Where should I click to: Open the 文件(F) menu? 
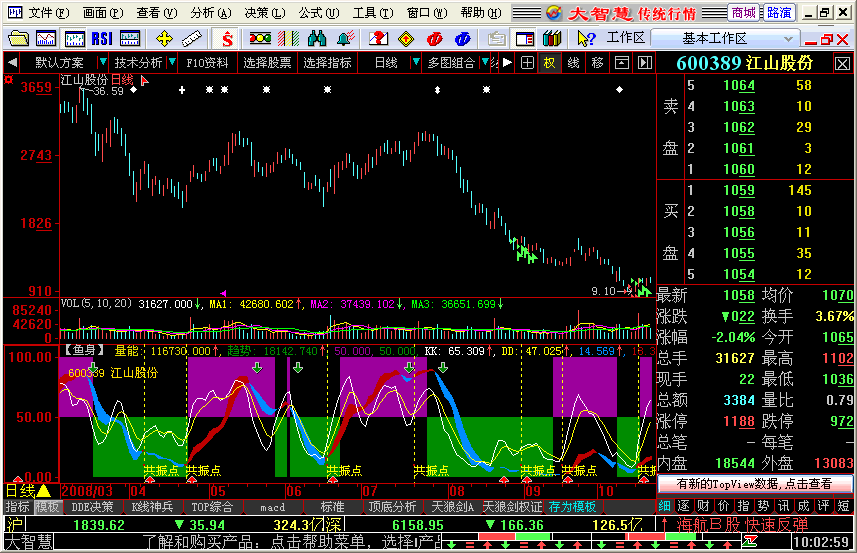[48, 13]
